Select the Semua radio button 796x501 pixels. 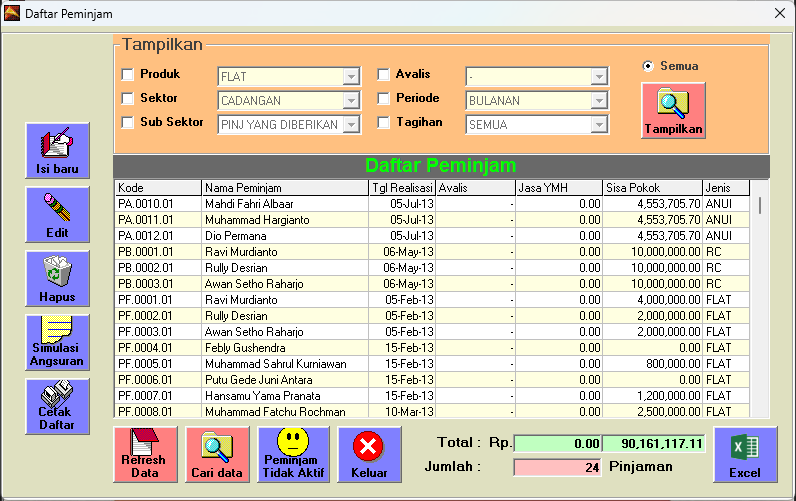(648, 66)
